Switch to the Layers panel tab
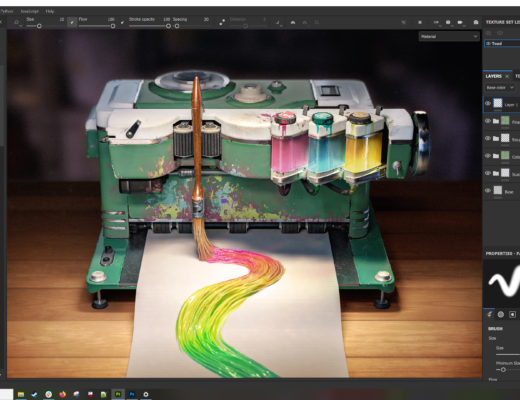 click(493, 76)
